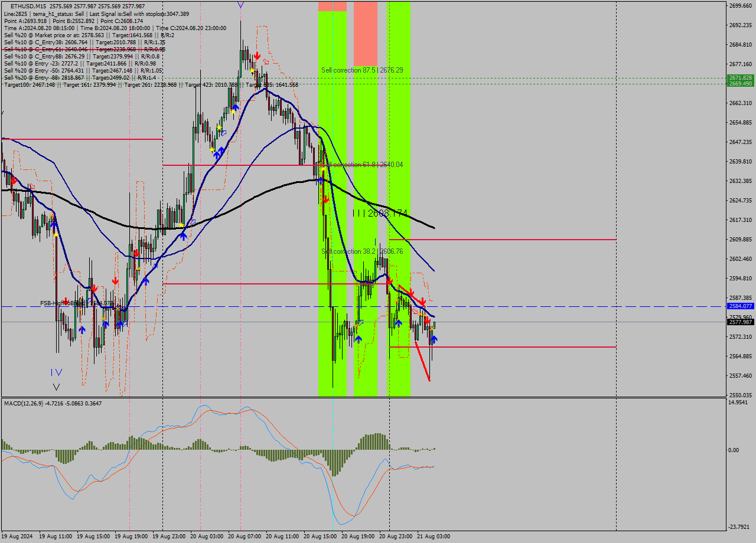
Task: Select the 'Sell %20 @ Entry -50: 2764.431' line
Action: [x=83, y=70]
